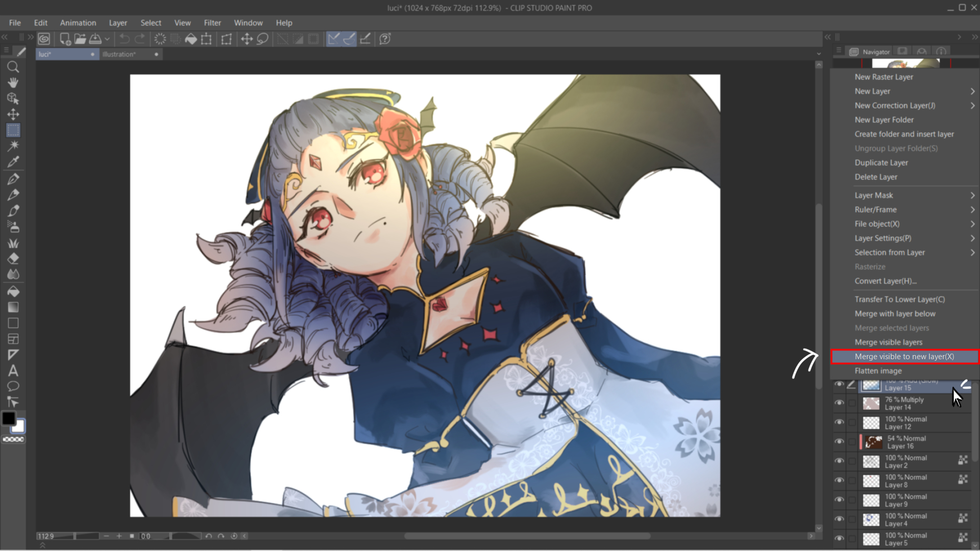Activate the Eyedropper tool
This screenshot has width=980, height=551.
click(x=13, y=161)
